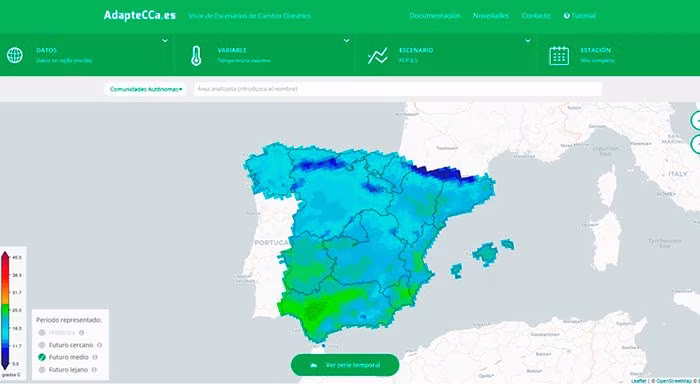The image size is (700, 384).
Task: Click the Visor de Escenarios subtitle text
Action: click(x=250, y=16)
